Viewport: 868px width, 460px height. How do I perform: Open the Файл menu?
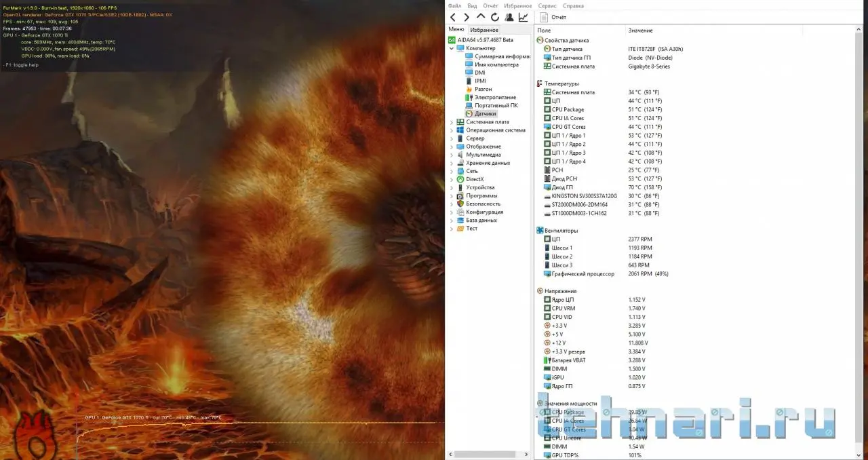click(x=454, y=5)
